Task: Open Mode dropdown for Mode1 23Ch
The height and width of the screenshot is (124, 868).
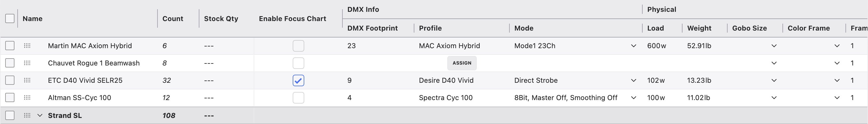Action: pos(633,46)
